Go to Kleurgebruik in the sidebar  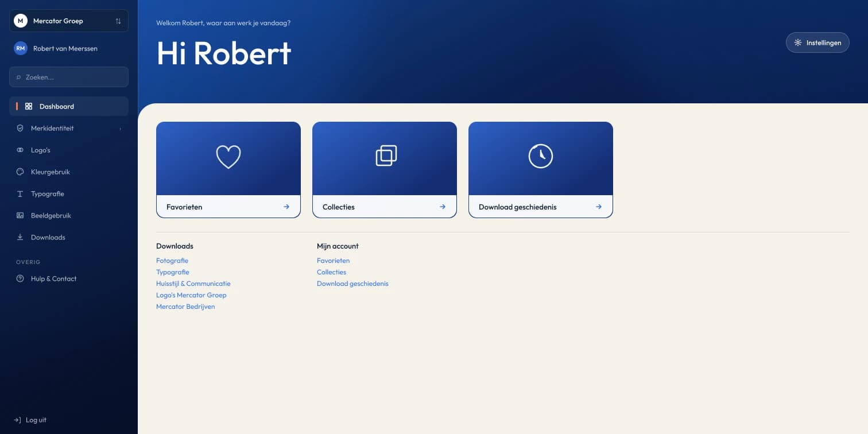point(69,172)
